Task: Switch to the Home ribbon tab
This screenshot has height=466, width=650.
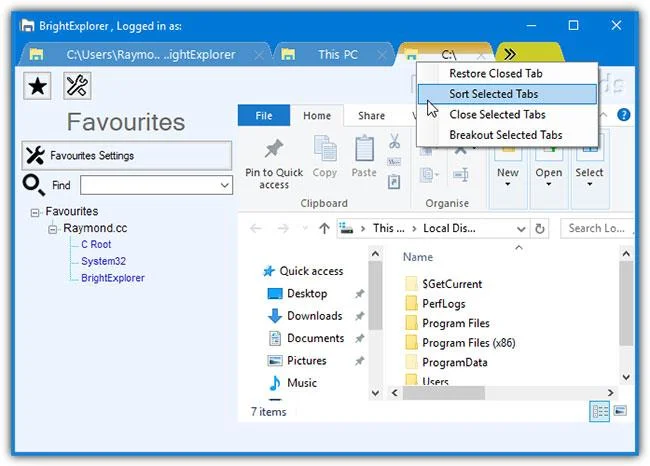Action: point(317,116)
